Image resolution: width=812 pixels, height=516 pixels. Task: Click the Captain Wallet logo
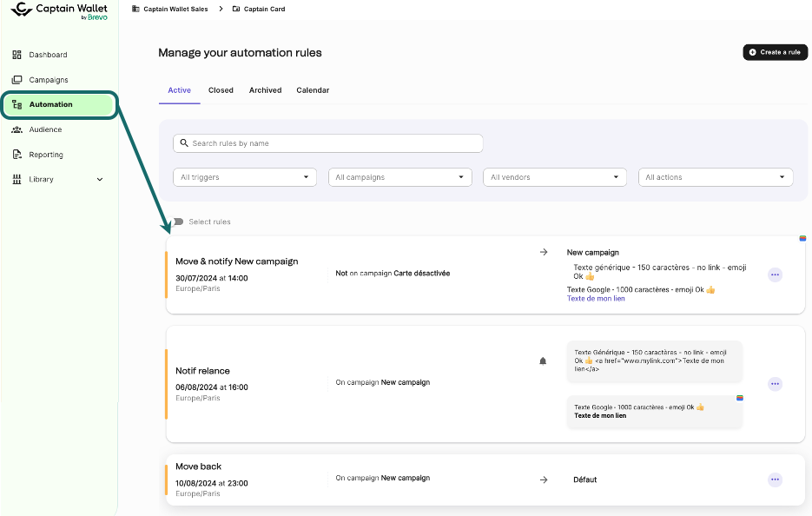[59, 10]
